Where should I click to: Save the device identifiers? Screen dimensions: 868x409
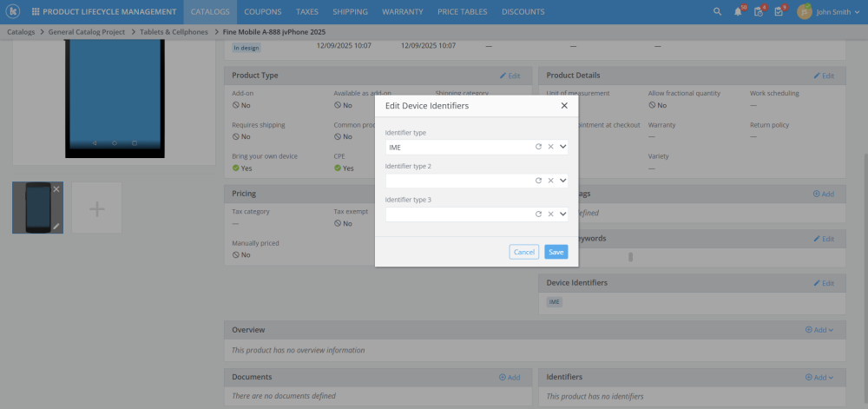click(556, 252)
